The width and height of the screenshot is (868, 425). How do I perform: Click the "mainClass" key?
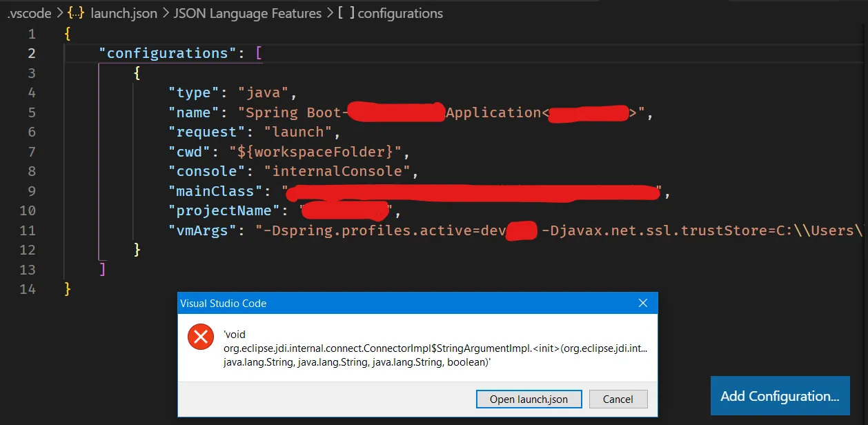tap(216, 191)
